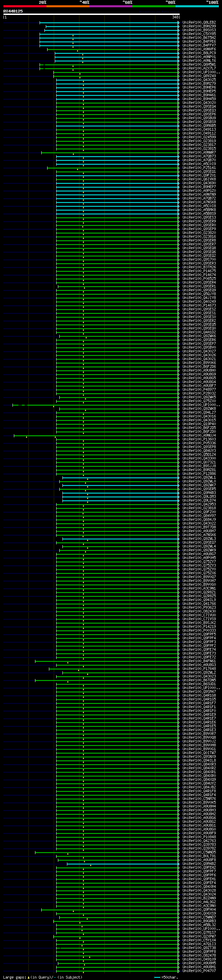222x980 pixels.
Task: Open the UniRef100_B4FPE6 entry
Action: pos(199,41)
